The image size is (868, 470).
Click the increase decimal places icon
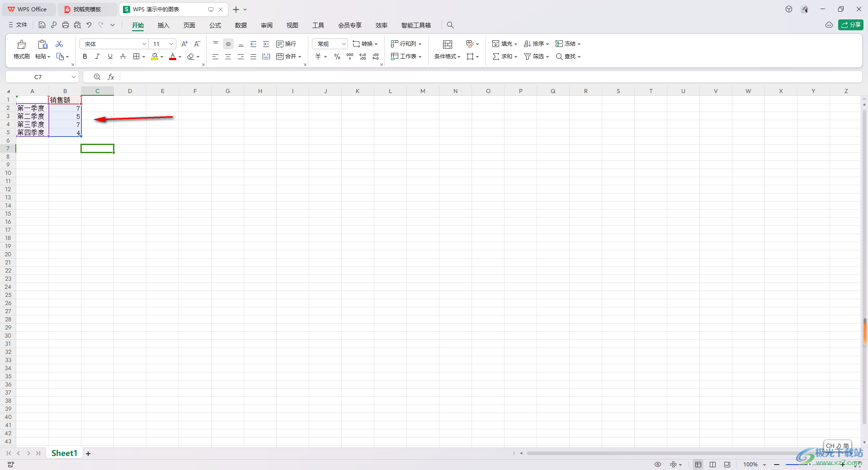(363, 56)
